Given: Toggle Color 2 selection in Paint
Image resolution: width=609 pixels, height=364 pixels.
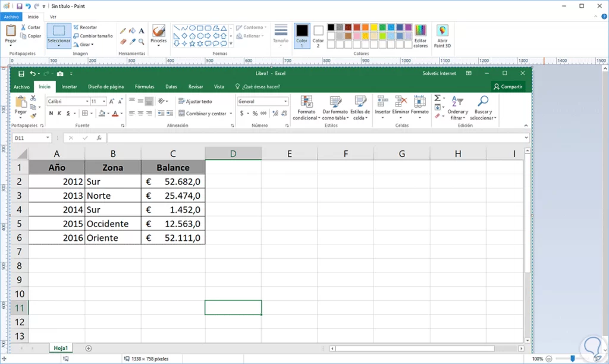Looking at the screenshot, I should [318, 36].
